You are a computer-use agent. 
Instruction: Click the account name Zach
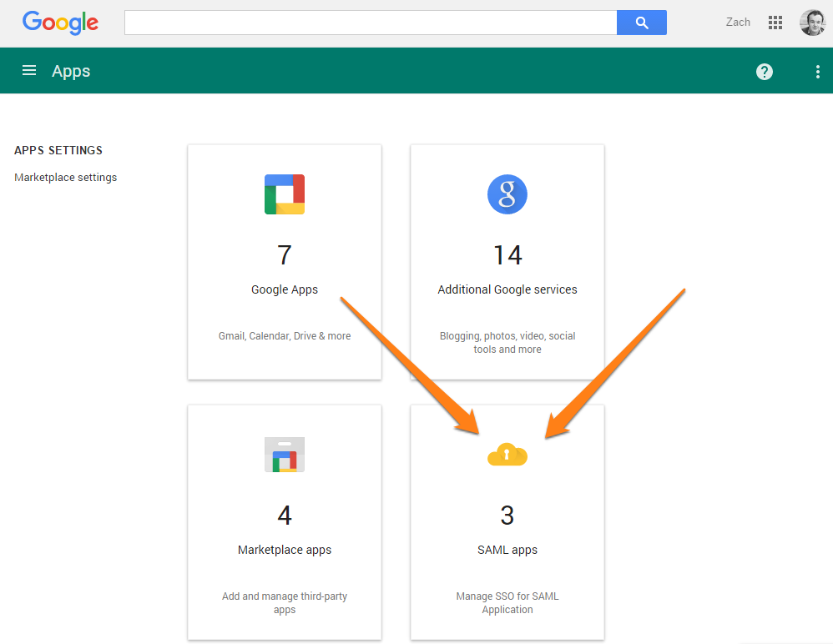[x=738, y=23]
